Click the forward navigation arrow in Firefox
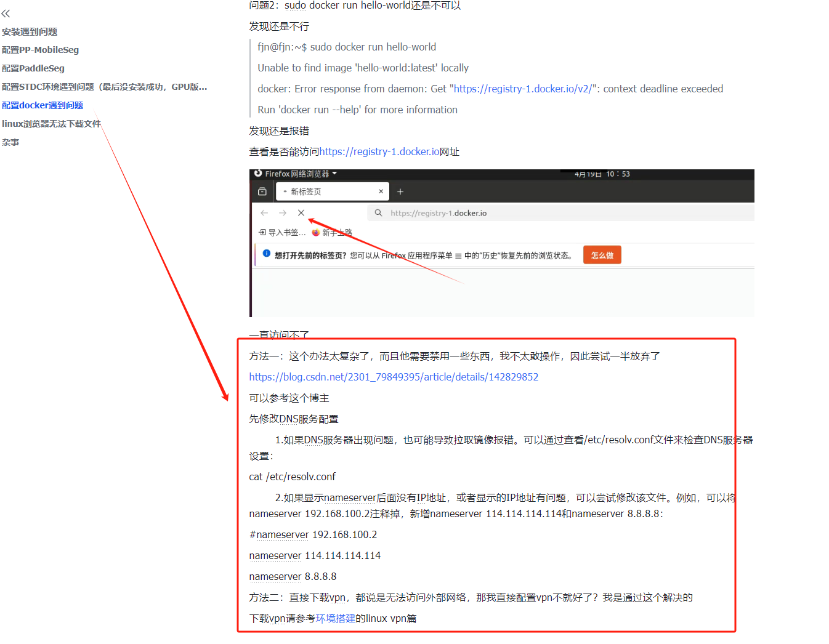829x644 pixels. coord(283,212)
